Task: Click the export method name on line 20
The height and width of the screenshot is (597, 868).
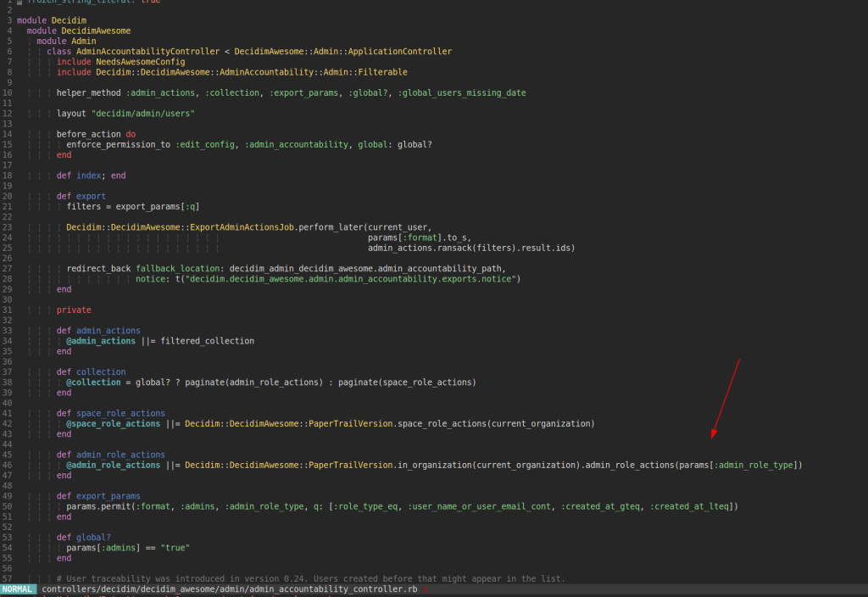Action: (x=91, y=197)
